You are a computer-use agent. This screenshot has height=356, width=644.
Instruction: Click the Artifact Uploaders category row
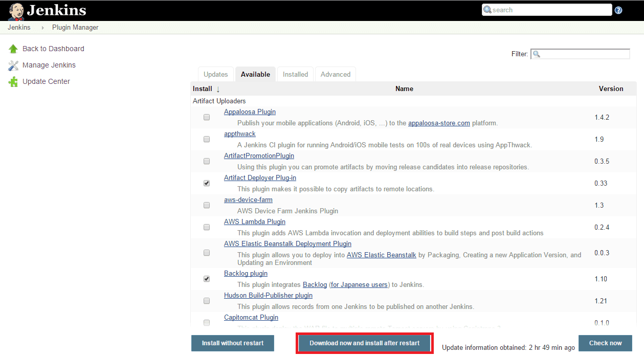click(x=414, y=101)
